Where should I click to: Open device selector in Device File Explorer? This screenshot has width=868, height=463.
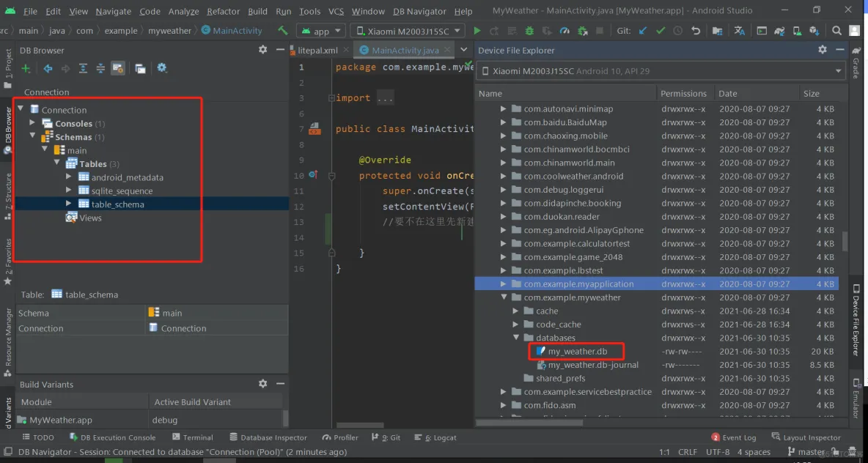661,71
